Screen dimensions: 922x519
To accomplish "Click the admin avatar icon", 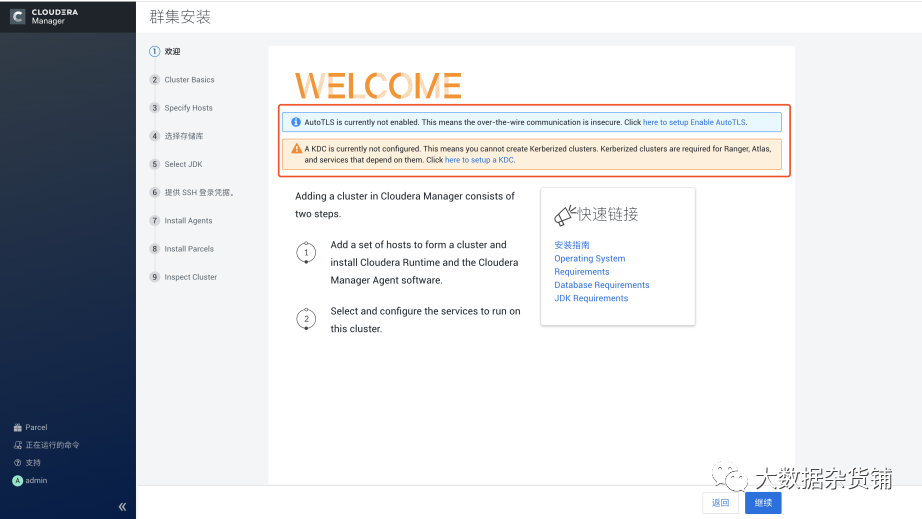I will tap(18, 481).
